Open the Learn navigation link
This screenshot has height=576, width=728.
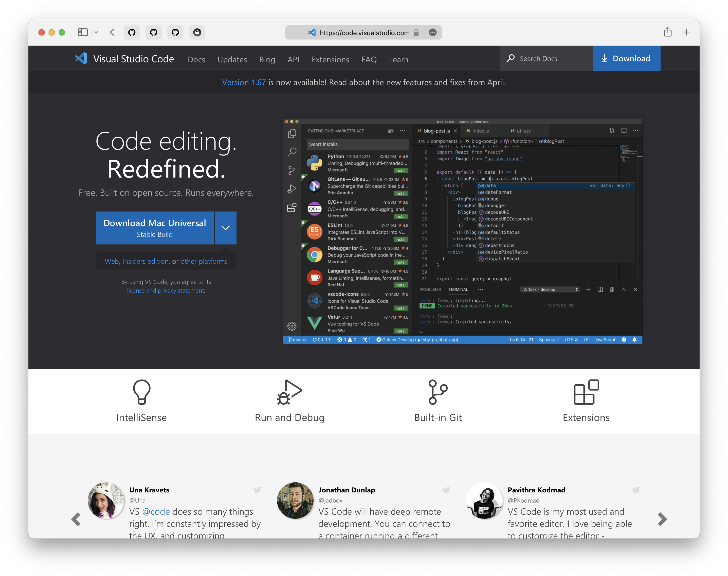(x=398, y=59)
